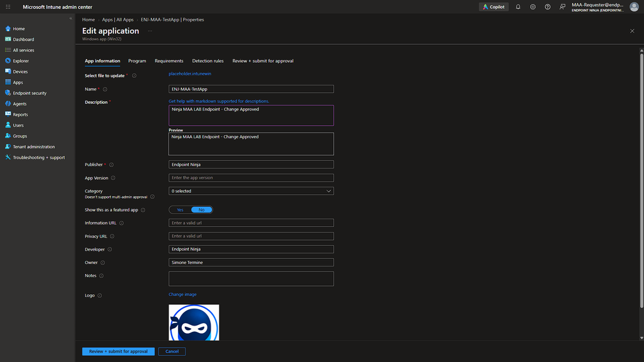Screen dimensions: 644x362
Task: Open markdown help link for descriptions
Action: click(x=219, y=101)
